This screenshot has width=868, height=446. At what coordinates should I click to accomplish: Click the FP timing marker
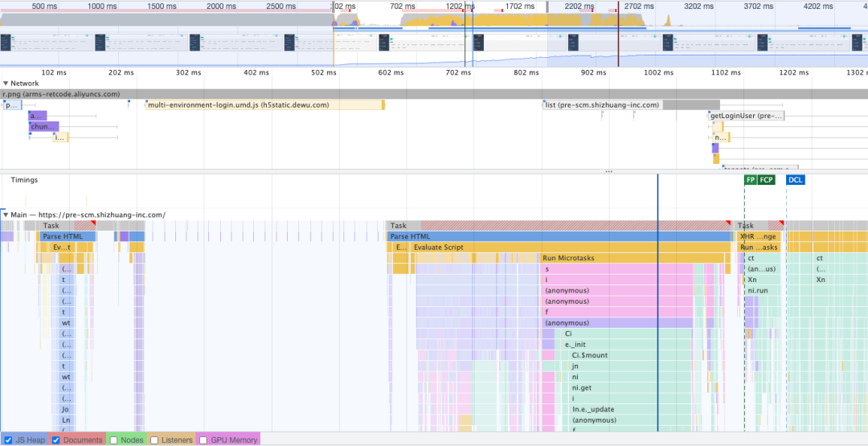(x=751, y=180)
